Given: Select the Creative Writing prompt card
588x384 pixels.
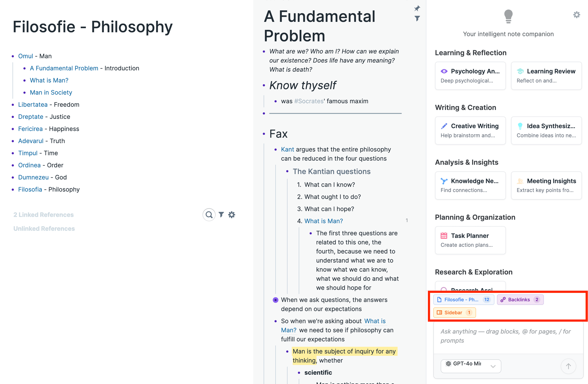Looking at the screenshot, I should point(470,130).
